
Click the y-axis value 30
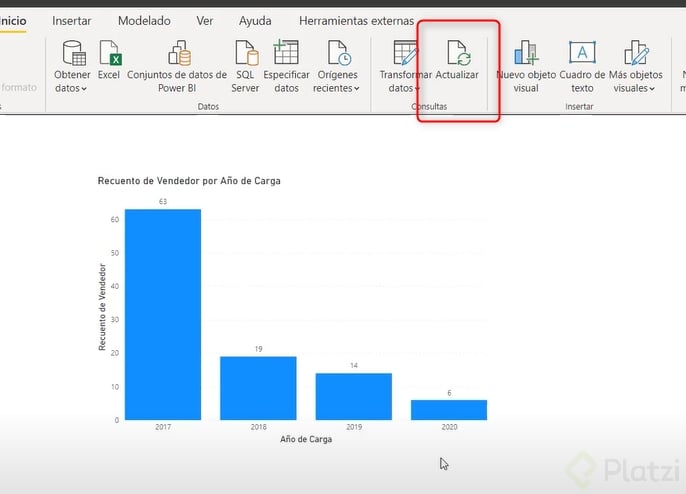coord(115,319)
